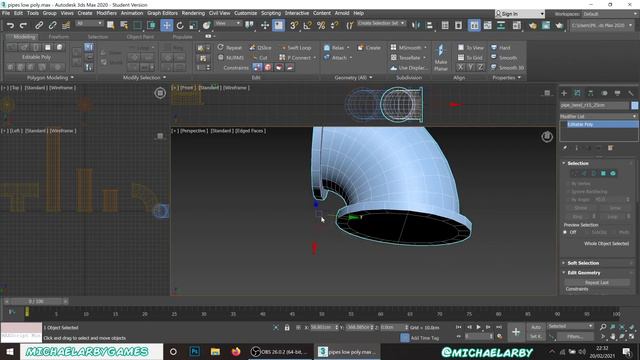Click the Redo arrow icon

23,25
